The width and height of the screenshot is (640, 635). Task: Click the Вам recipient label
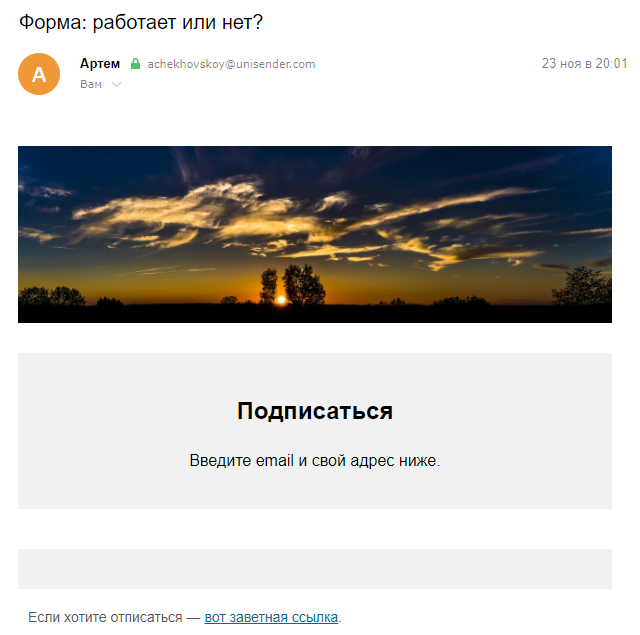coord(91,84)
